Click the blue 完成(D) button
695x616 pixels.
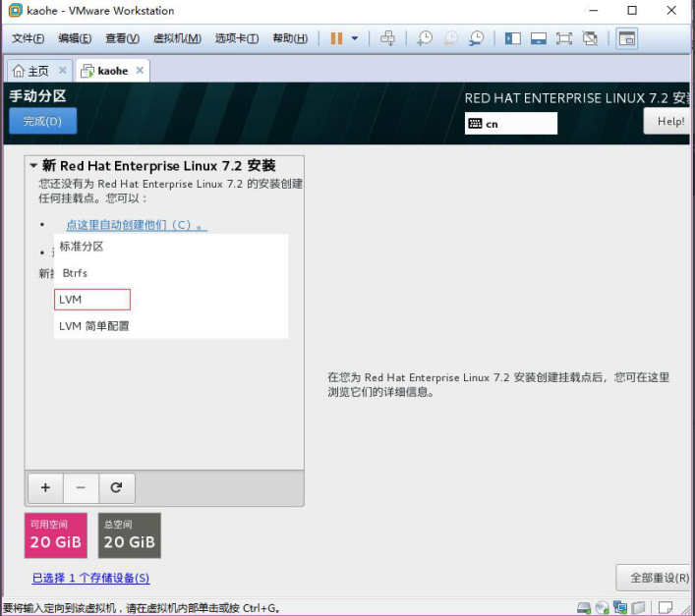point(42,121)
